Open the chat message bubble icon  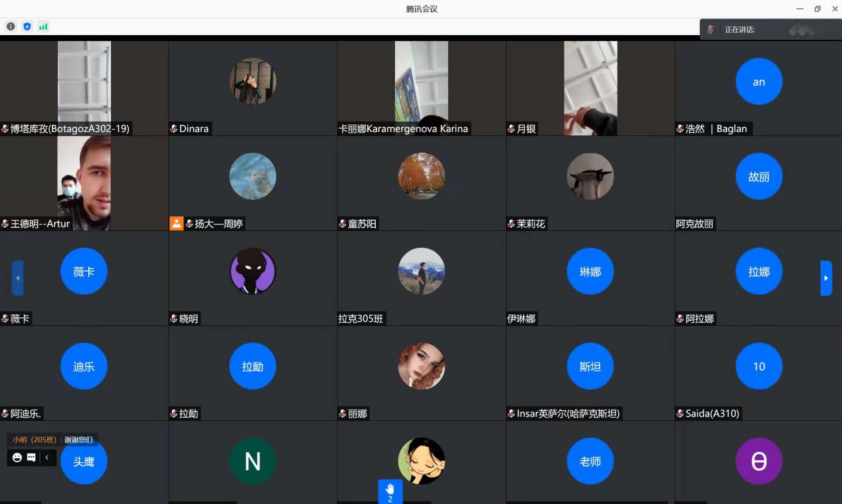pos(31,458)
